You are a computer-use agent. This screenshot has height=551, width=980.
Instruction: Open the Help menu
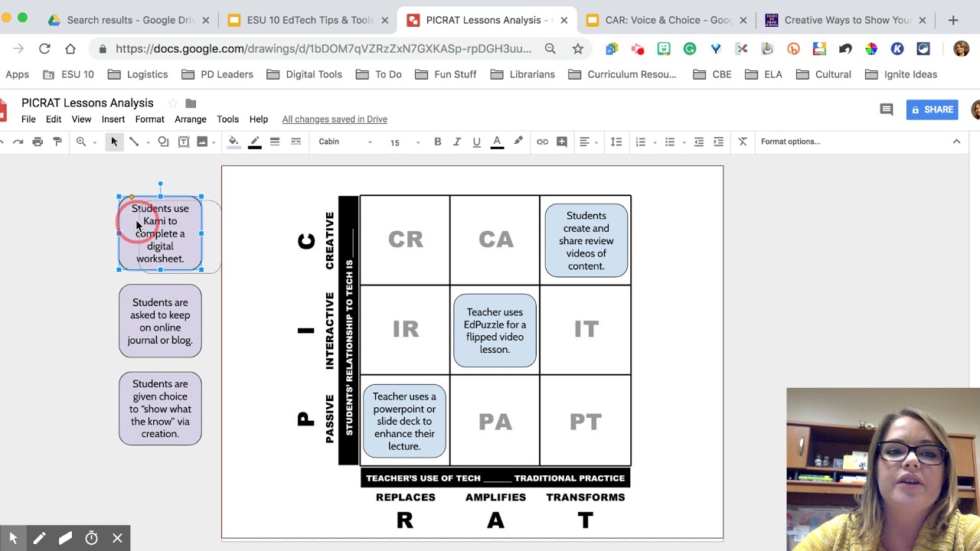coord(259,119)
